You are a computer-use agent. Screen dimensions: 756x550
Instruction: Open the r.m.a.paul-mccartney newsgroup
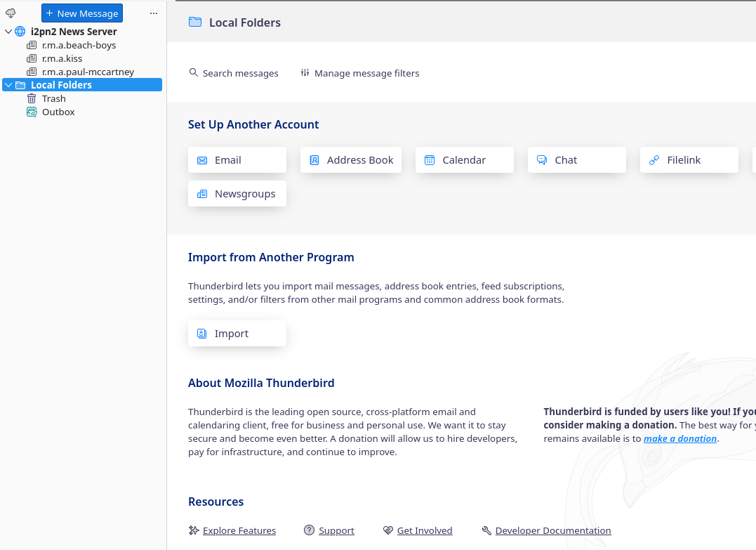pos(88,72)
